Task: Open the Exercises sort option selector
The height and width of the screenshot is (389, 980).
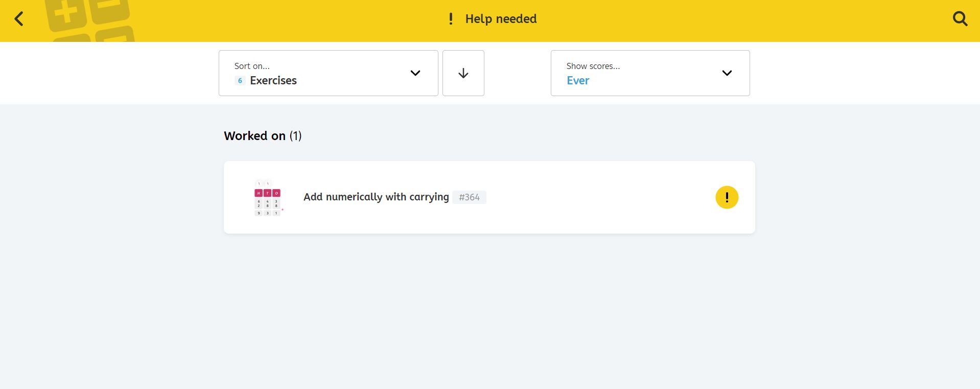Action: click(273, 81)
